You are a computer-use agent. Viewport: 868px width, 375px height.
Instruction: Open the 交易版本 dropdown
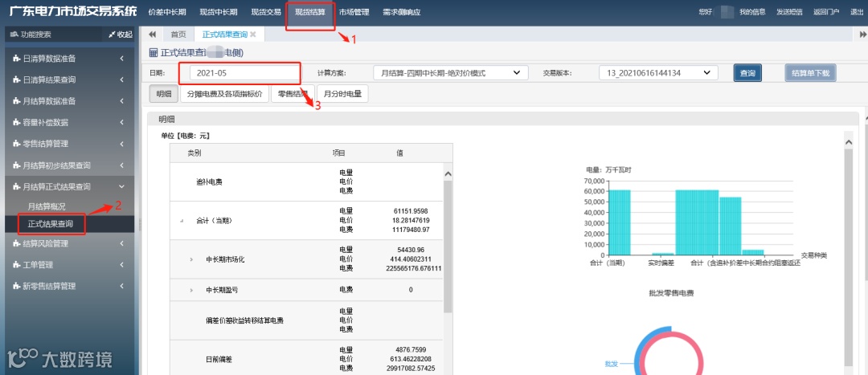tap(658, 73)
